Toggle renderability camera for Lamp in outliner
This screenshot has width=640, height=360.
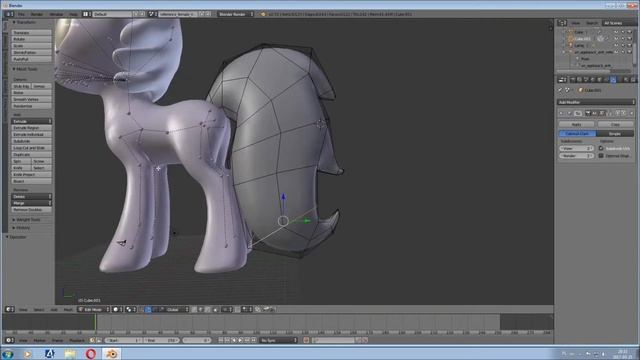coord(630,45)
